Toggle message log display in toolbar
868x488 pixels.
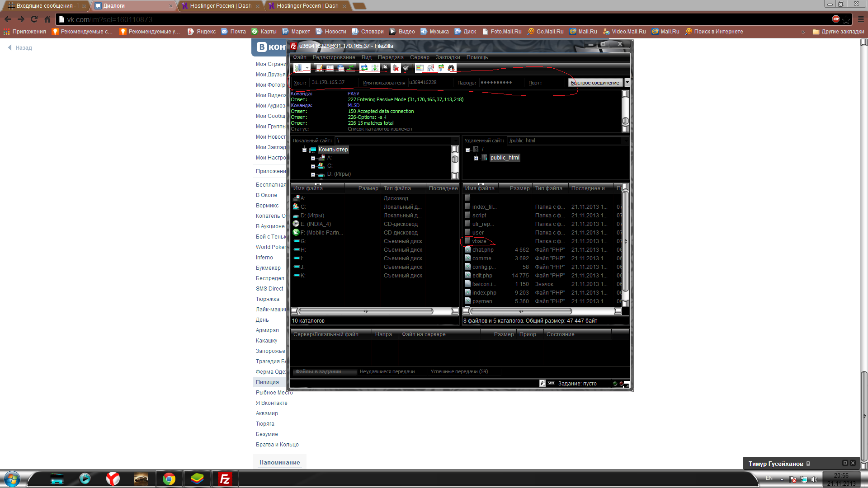(x=320, y=68)
